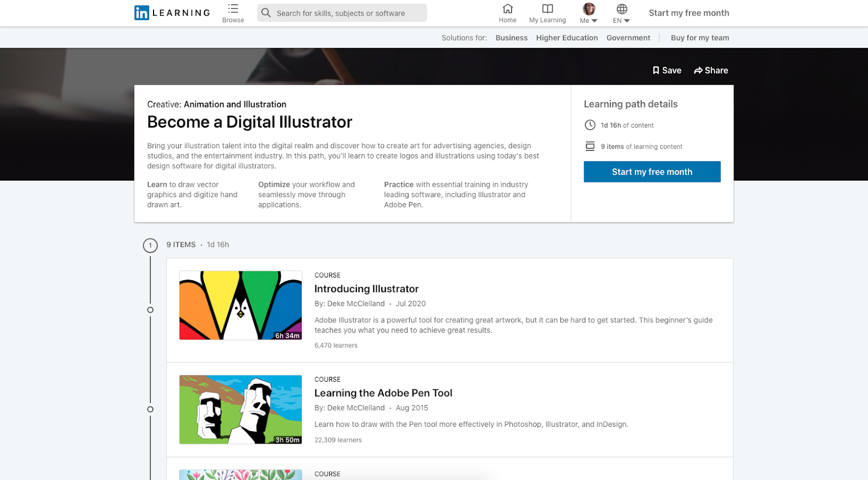Open Business solutions link
Image resolution: width=868 pixels, height=480 pixels.
pos(512,37)
